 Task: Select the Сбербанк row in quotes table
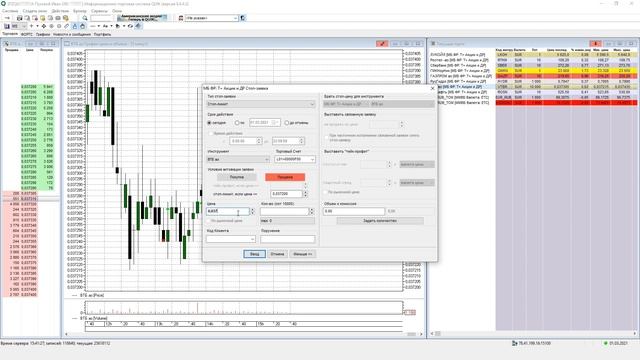533,65
